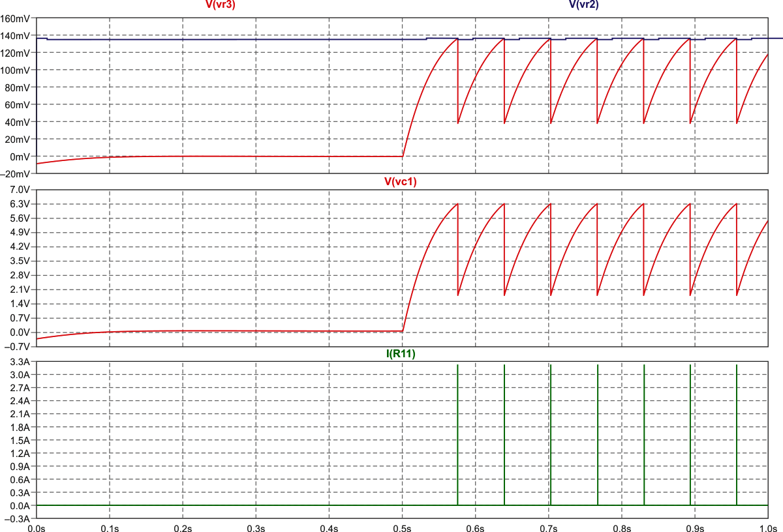Click the 3.5V axis value
Image resolution: width=783 pixels, height=532 pixels.
[x=22, y=261]
